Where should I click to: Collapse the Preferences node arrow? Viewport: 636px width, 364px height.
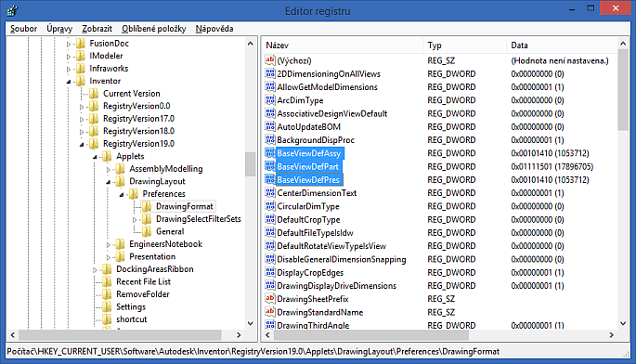click(x=122, y=195)
